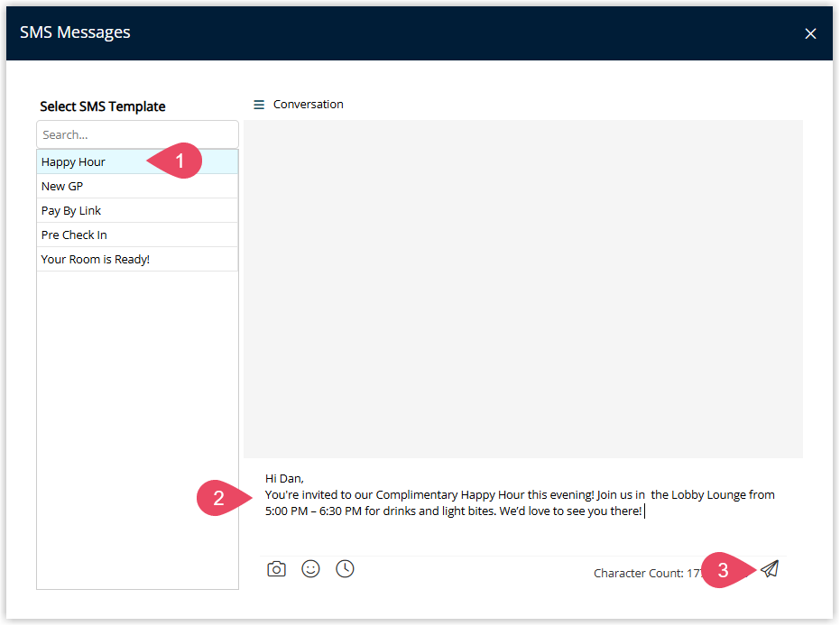
Task: Click the SMS Messages title
Action: click(x=75, y=32)
